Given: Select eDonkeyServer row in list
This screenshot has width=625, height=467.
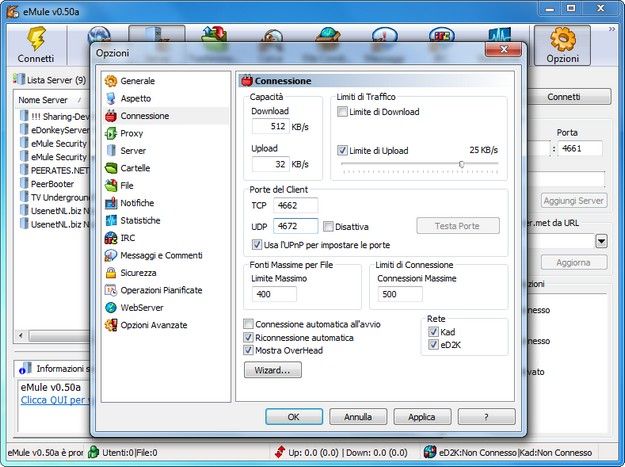Looking at the screenshot, I should point(55,130).
